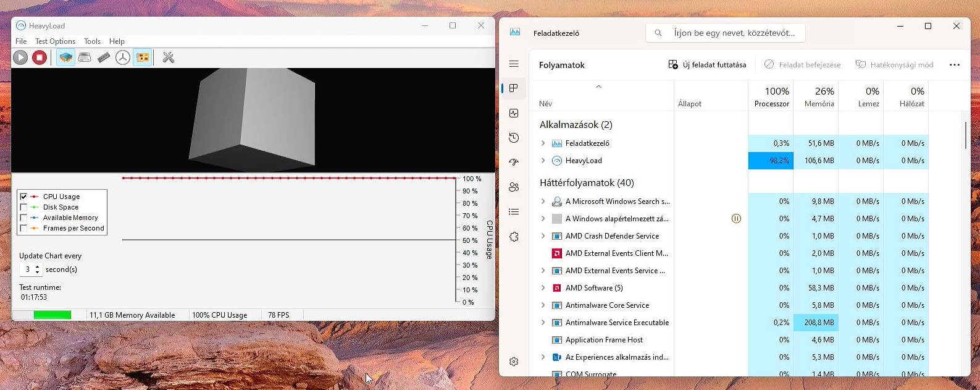Open Performance page in Task Manager sidebar
Image resolution: width=980 pixels, height=390 pixels.
[514, 113]
